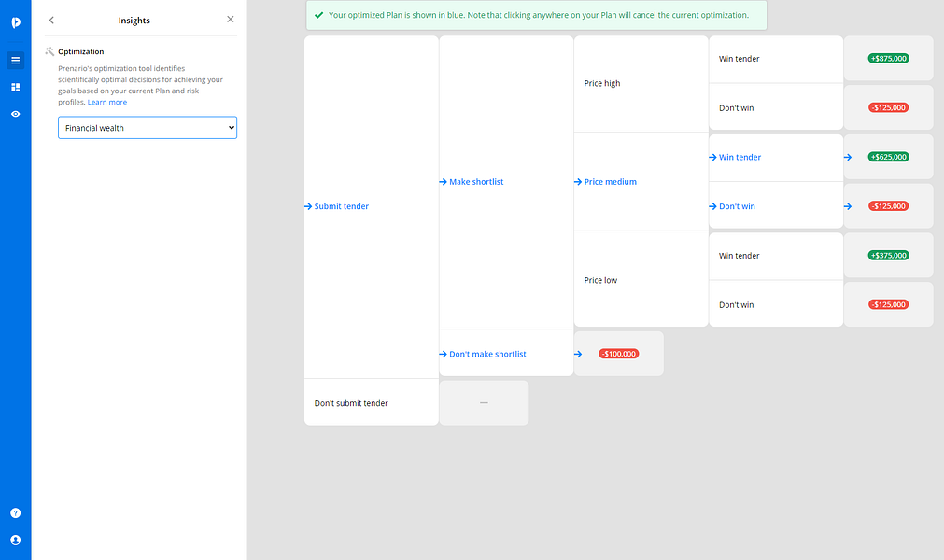Open the list menu sidebar icon

16,60
